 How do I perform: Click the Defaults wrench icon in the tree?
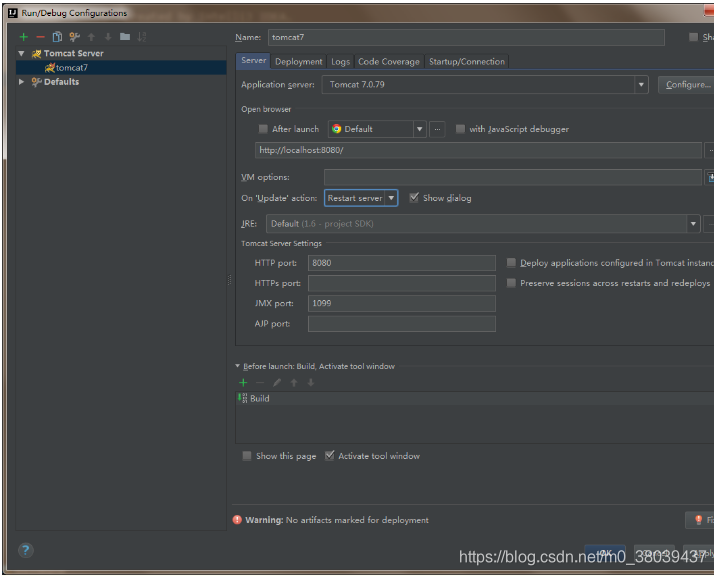tap(37, 82)
